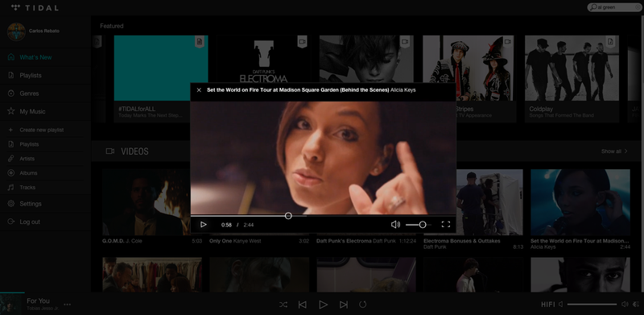Mute the video player speaker icon
644x315 pixels.
[x=395, y=225]
